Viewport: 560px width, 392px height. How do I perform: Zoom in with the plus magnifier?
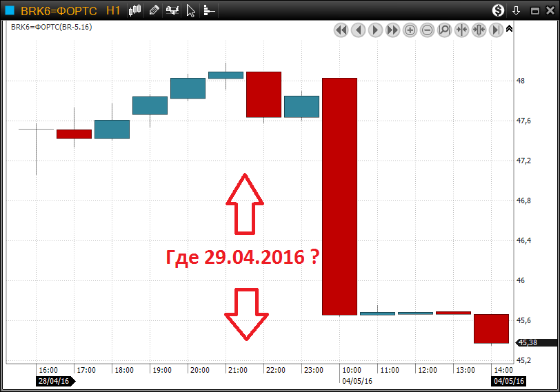410,30
